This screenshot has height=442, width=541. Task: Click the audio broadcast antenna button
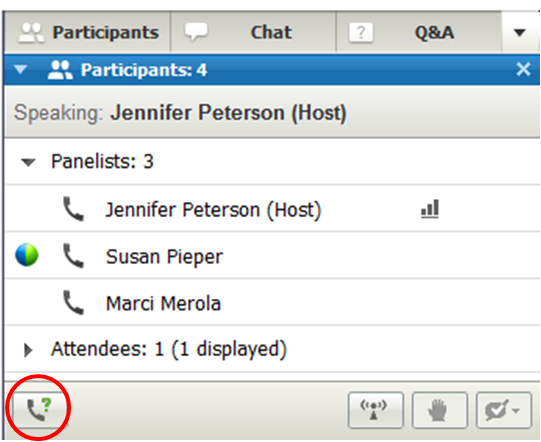coord(376,410)
